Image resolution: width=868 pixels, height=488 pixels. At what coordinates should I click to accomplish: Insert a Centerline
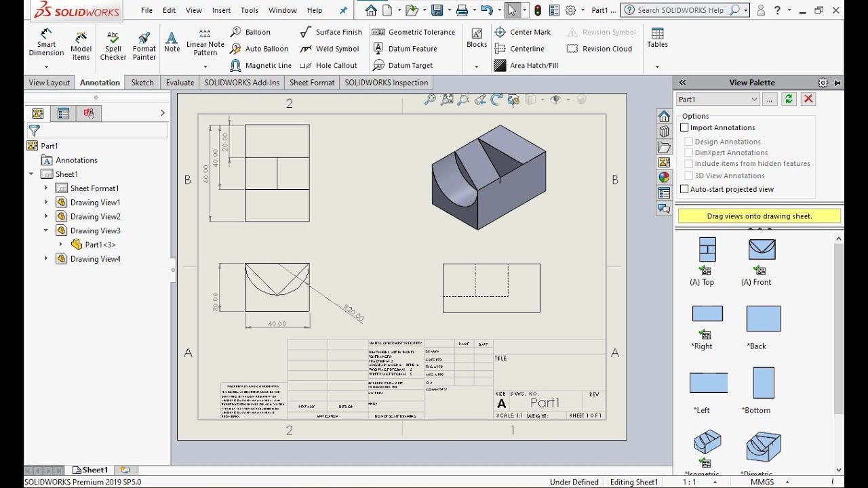[519, 49]
